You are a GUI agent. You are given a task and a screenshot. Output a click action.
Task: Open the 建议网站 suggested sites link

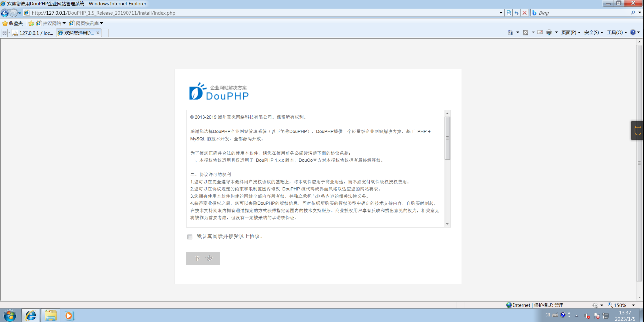(x=51, y=23)
